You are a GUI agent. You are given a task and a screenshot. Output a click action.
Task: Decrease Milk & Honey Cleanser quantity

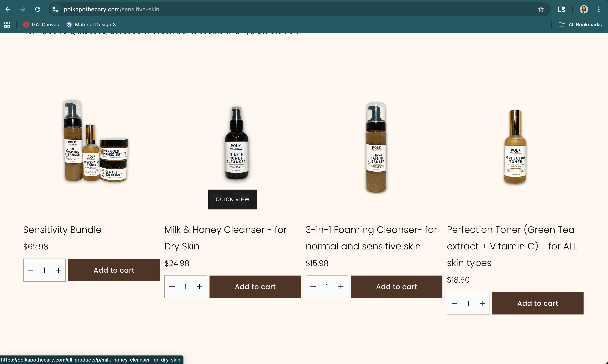pyautogui.click(x=172, y=287)
